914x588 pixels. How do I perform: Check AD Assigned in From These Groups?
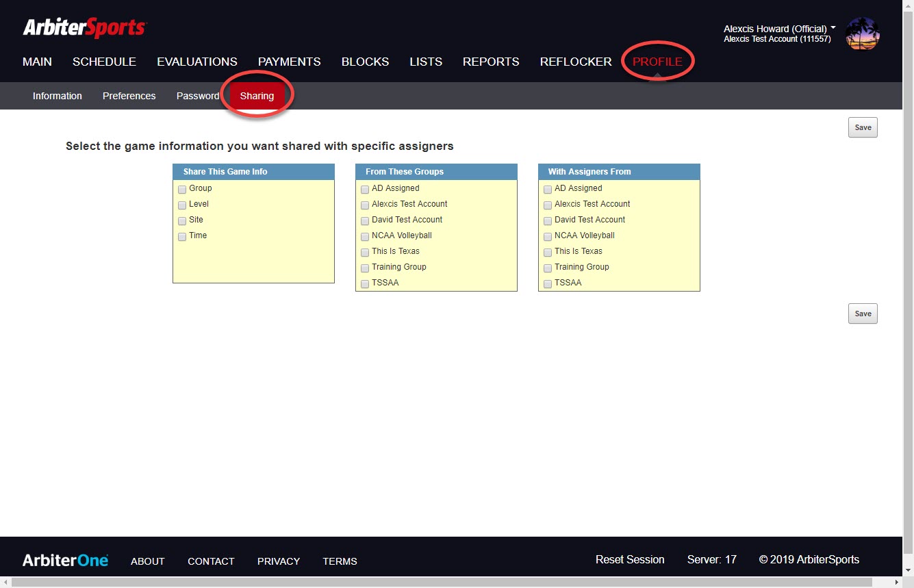365,190
